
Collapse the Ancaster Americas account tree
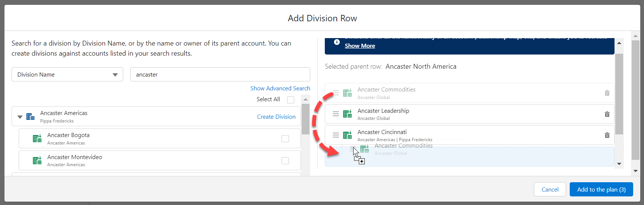(x=20, y=117)
